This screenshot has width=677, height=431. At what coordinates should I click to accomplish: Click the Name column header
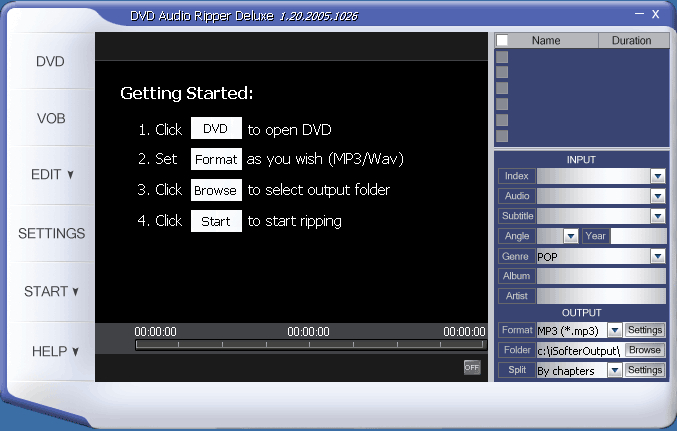pyautogui.click(x=546, y=40)
